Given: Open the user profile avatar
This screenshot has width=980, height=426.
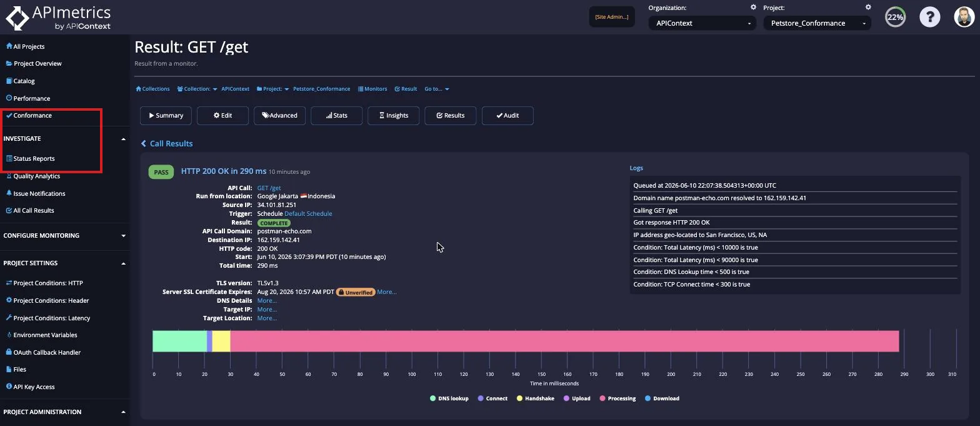Looking at the screenshot, I should pyautogui.click(x=964, y=17).
